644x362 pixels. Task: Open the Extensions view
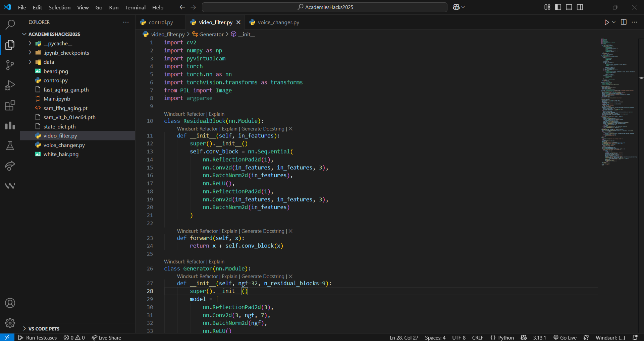10,106
